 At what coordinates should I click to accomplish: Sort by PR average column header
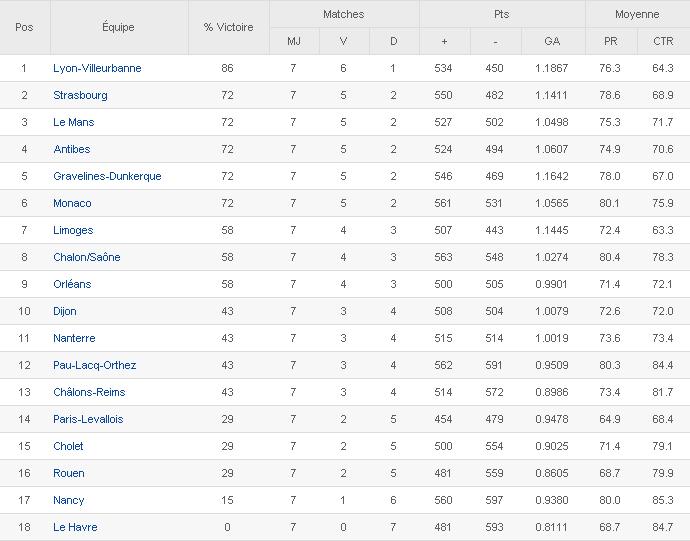(610, 41)
